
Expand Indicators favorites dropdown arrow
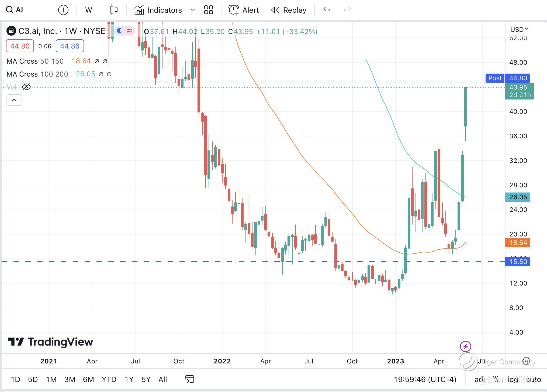coord(193,10)
